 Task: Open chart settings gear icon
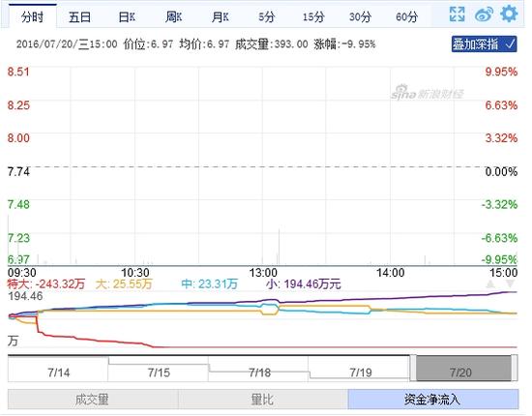[x=509, y=14]
